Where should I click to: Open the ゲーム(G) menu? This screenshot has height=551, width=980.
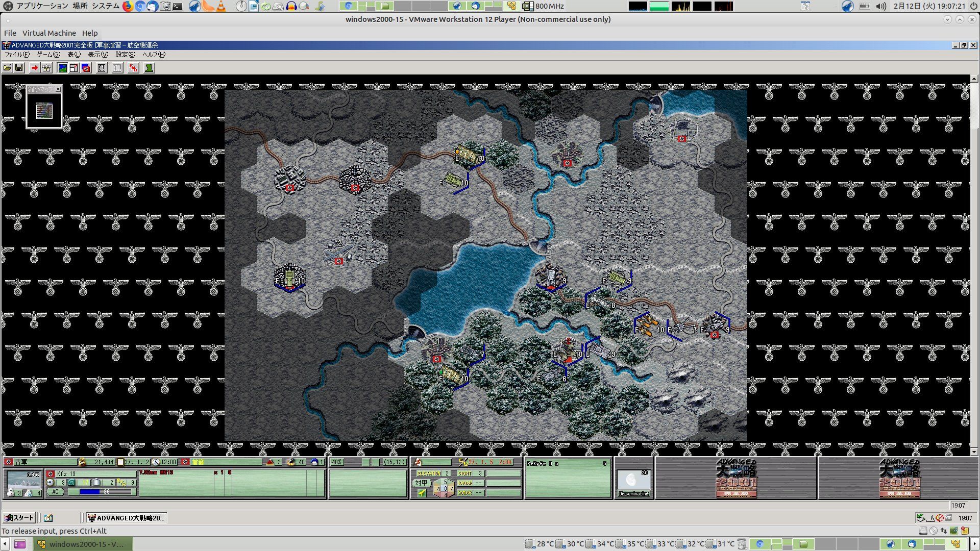(48, 55)
